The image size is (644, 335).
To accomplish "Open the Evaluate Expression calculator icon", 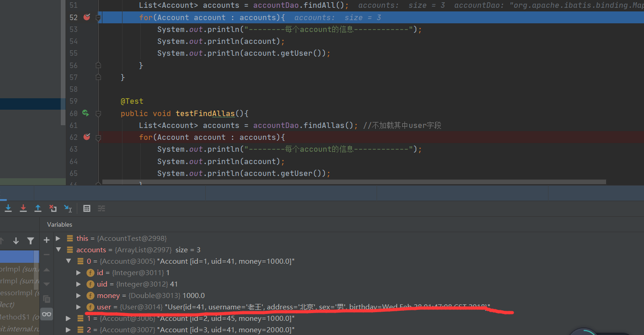I will point(87,208).
